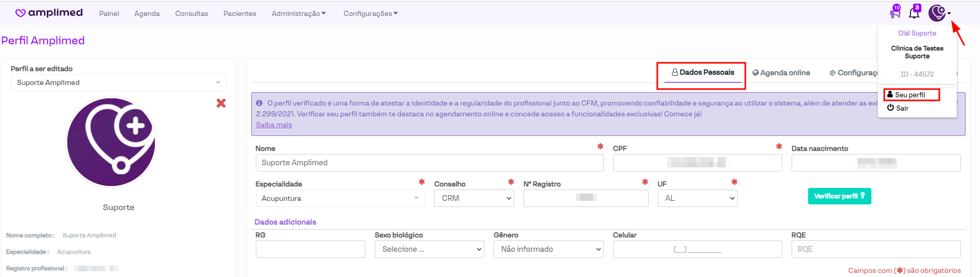Viewport: 980px width, 277px height.
Task: Click the info icon in banner
Action: [259, 103]
